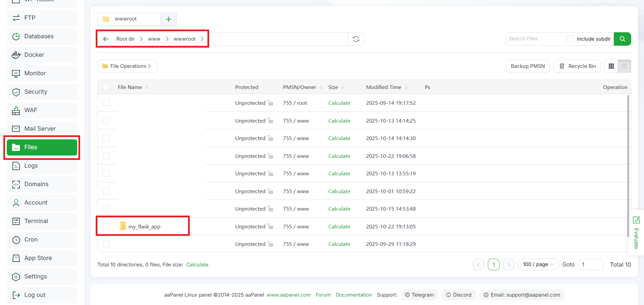The height and width of the screenshot is (305, 644).
Task: Open Databases in the sidebar
Action: [x=42, y=36]
